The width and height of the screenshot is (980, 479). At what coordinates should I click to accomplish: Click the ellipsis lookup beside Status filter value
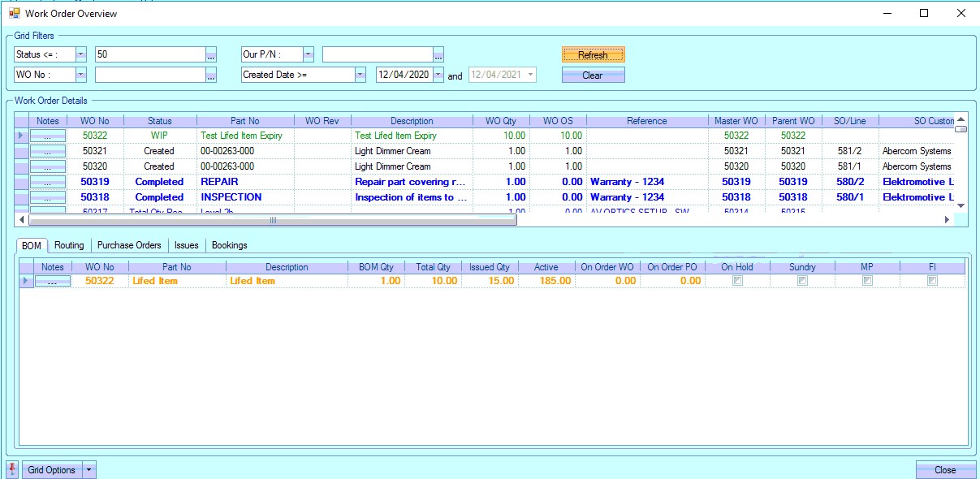tap(211, 55)
